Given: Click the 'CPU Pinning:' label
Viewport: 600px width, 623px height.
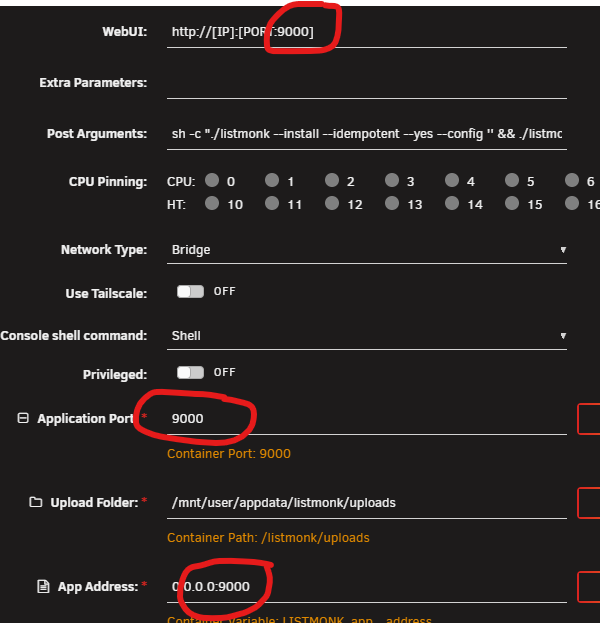Looking at the screenshot, I should click(x=108, y=182).
